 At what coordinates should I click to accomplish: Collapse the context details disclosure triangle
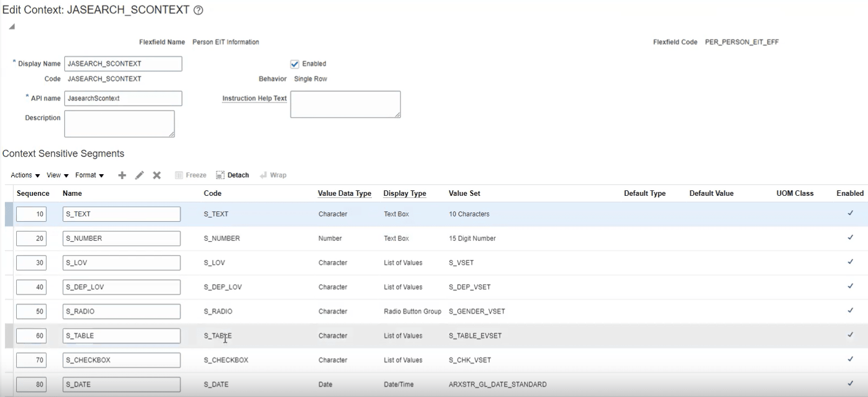pyautogui.click(x=11, y=27)
